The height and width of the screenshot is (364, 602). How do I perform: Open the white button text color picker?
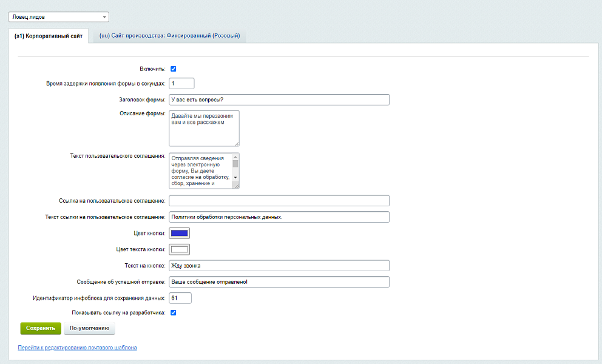(x=180, y=249)
